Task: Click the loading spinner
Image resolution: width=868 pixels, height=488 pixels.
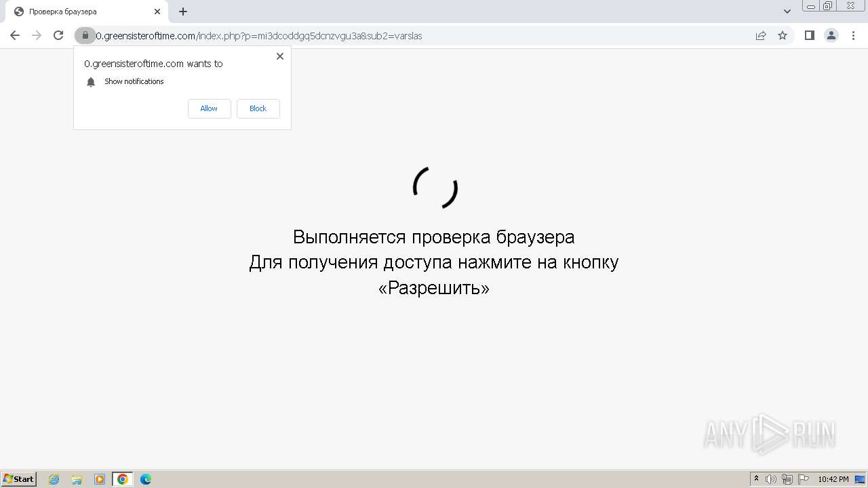Action: (x=435, y=187)
